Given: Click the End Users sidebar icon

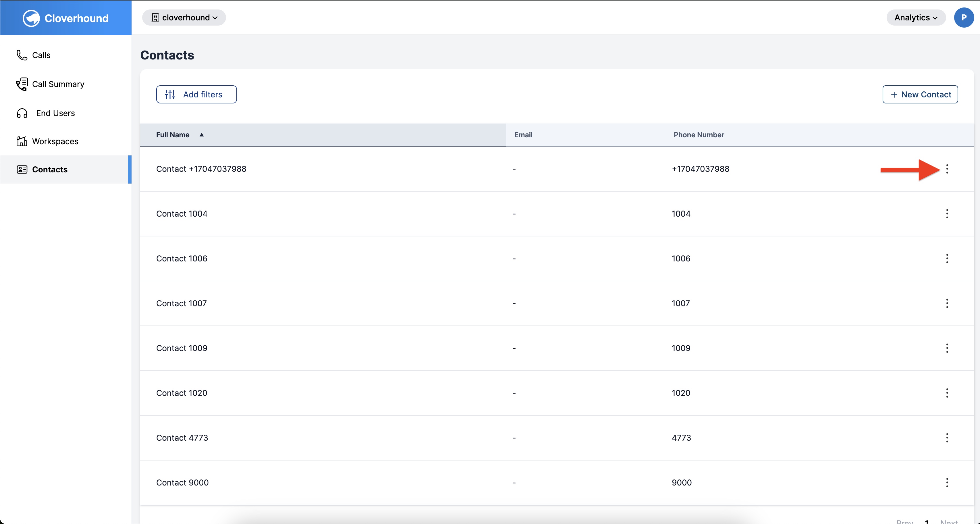Looking at the screenshot, I should point(21,112).
